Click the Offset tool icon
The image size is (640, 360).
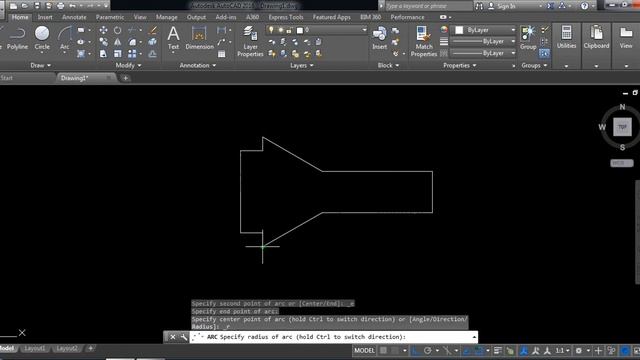[x=152, y=53]
